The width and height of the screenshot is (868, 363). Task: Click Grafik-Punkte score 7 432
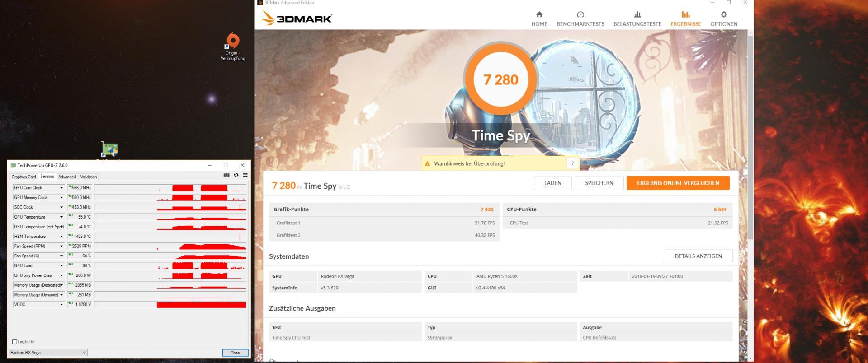point(487,209)
